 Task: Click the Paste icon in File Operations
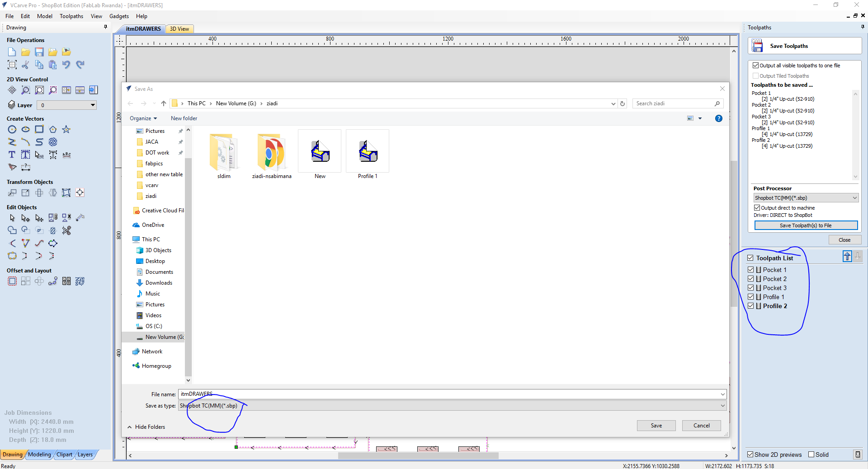(x=53, y=65)
